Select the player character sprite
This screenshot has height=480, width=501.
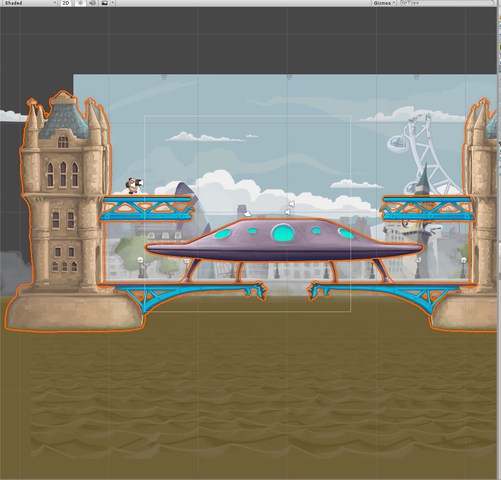(134, 186)
